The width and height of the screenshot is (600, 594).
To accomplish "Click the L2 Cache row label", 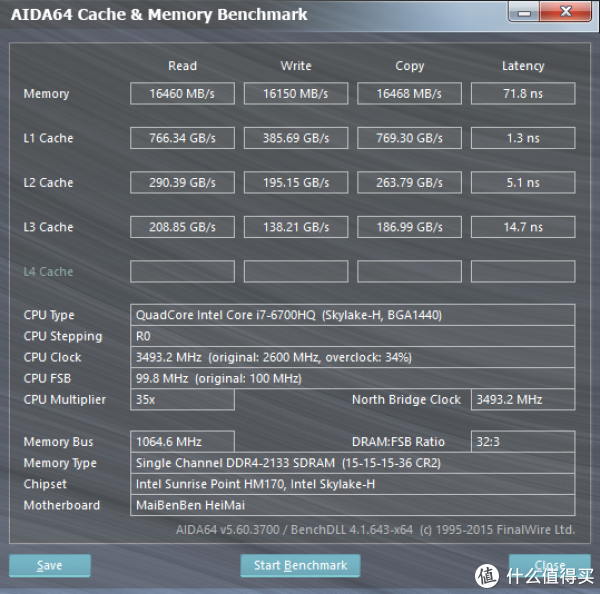I will 48,183.
